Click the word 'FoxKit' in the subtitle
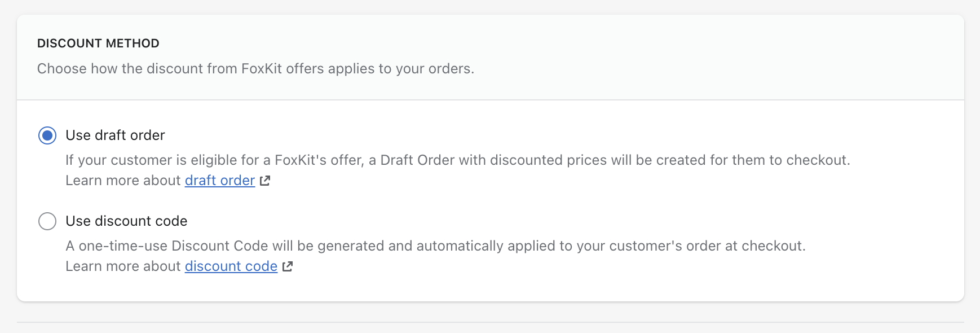Viewport: 980px width, 333px height. point(261,69)
